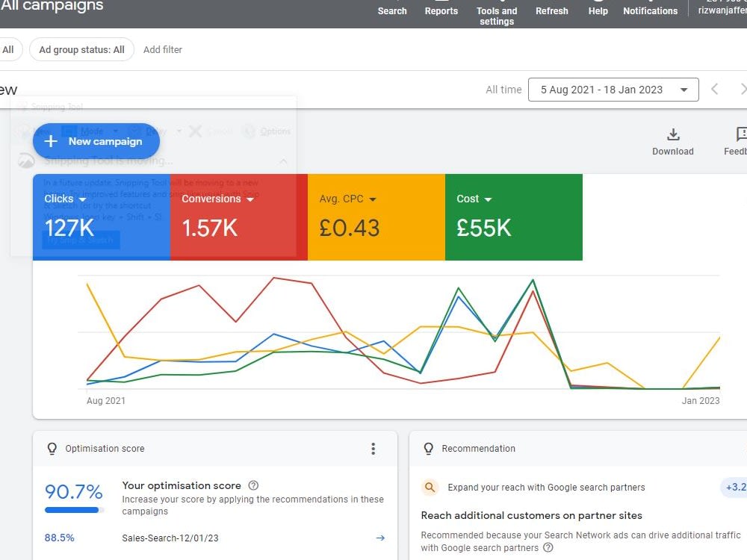The width and height of the screenshot is (747, 560).
Task: Click the optimisation score progress bar
Action: coord(74,510)
